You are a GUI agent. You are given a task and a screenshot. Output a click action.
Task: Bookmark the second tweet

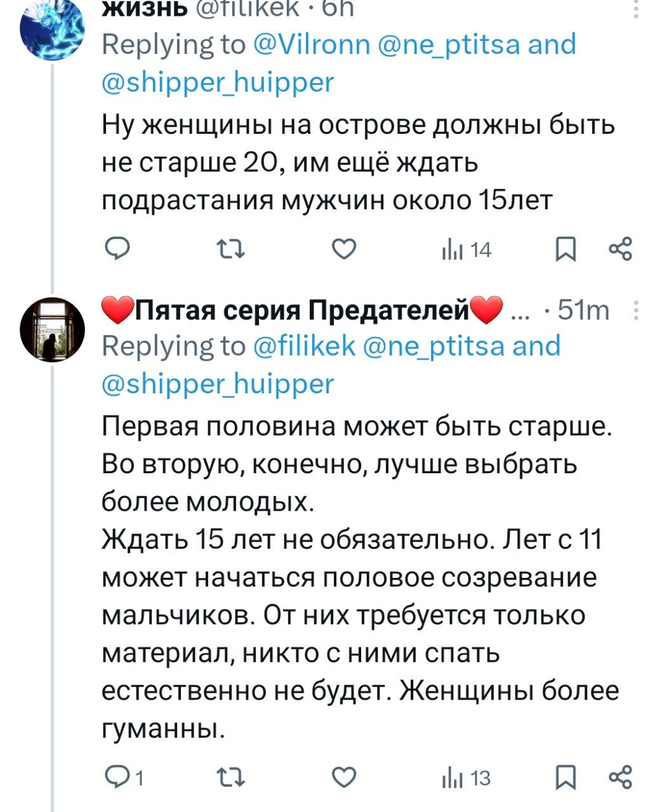(x=564, y=777)
